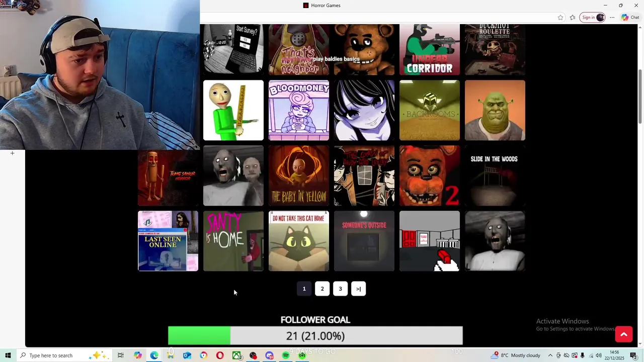This screenshot has height=362, width=644.
Task: Open Spotify from the taskbar
Action: [x=286, y=355]
